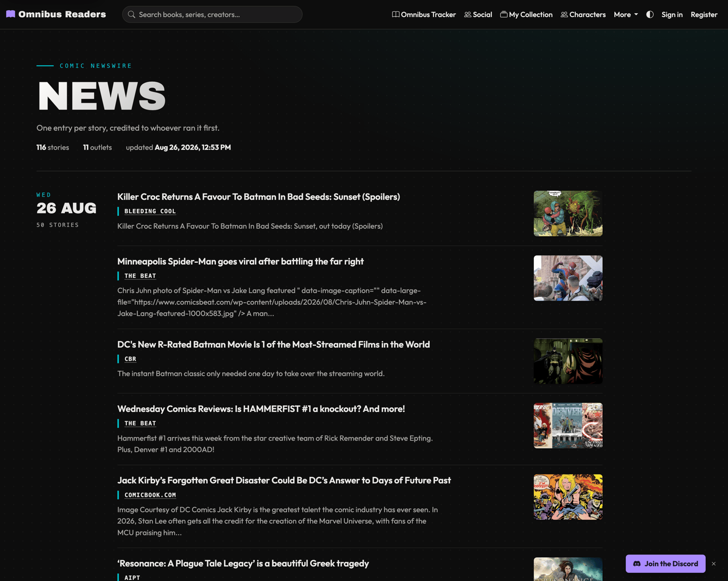This screenshot has width=728, height=581.
Task: Click the Resonance story thumbnail
Action: 568,569
